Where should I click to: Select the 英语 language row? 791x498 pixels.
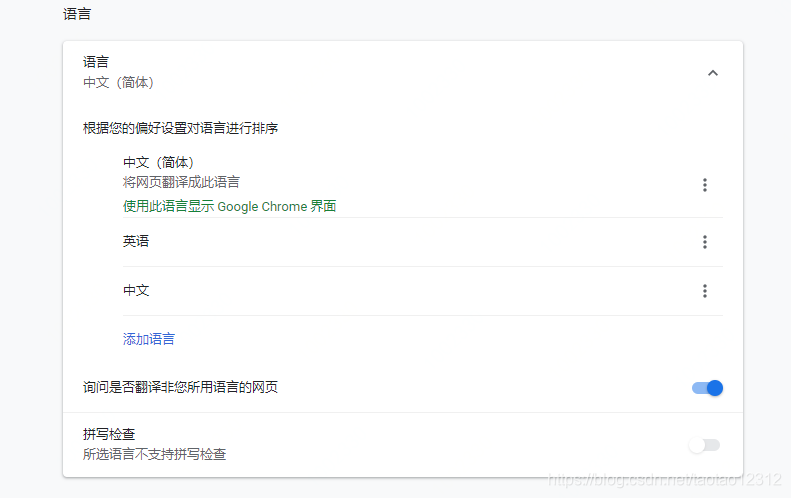[423, 242]
